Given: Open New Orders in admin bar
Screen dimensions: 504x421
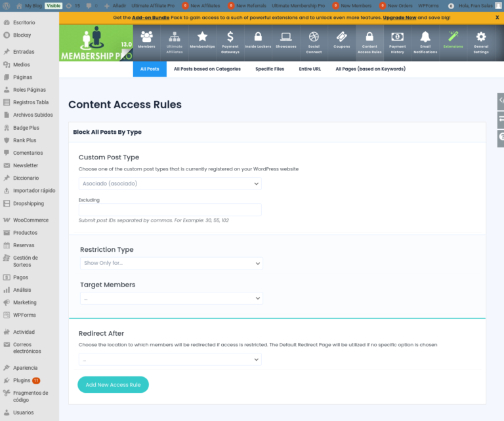Looking at the screenshot, I should 396,6.
